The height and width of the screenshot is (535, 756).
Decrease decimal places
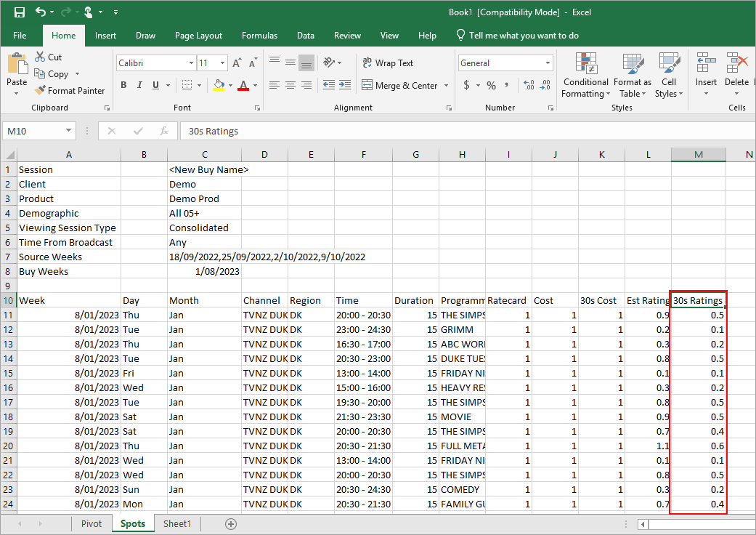tap(545, 85)
